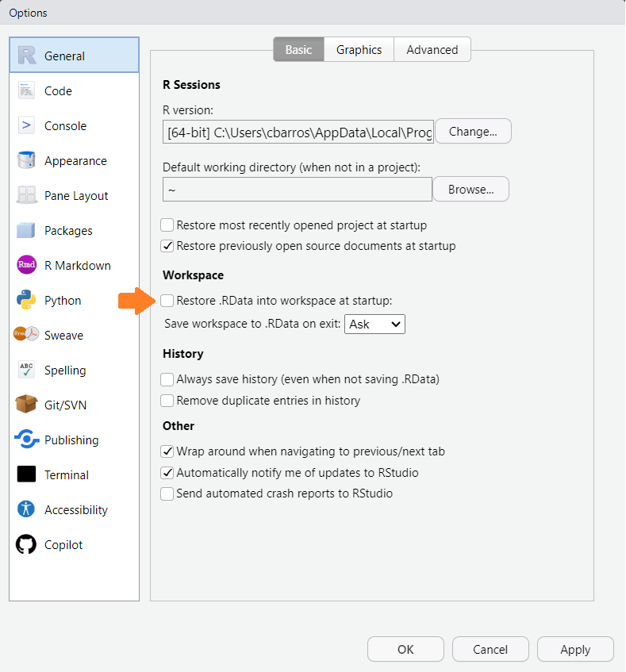Open the Copilot GitHub icon
This screenshot has width=626, height=672.
[x=26, y=544]
